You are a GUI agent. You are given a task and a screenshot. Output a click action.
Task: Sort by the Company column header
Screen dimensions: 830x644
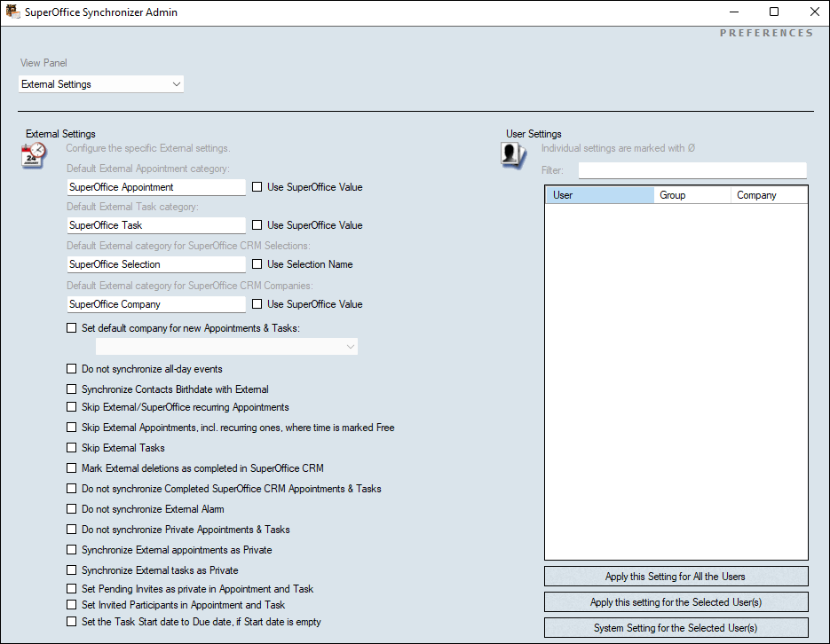click(x=769, y=195)
